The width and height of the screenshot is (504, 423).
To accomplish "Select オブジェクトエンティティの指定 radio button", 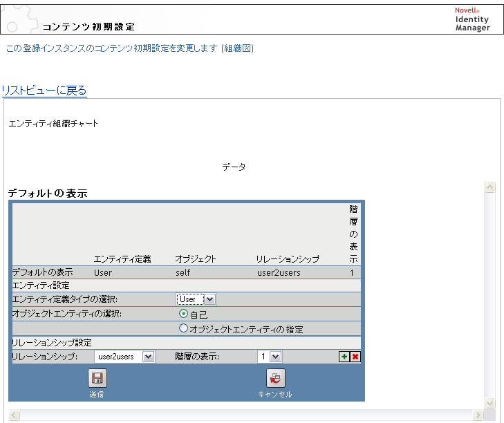I will click(183, 328).
